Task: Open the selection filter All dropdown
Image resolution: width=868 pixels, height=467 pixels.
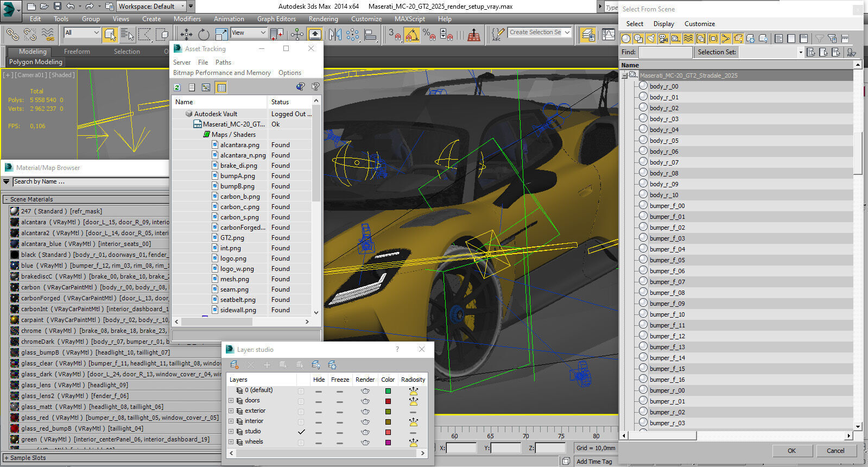Action: click(x=83, y=33)
